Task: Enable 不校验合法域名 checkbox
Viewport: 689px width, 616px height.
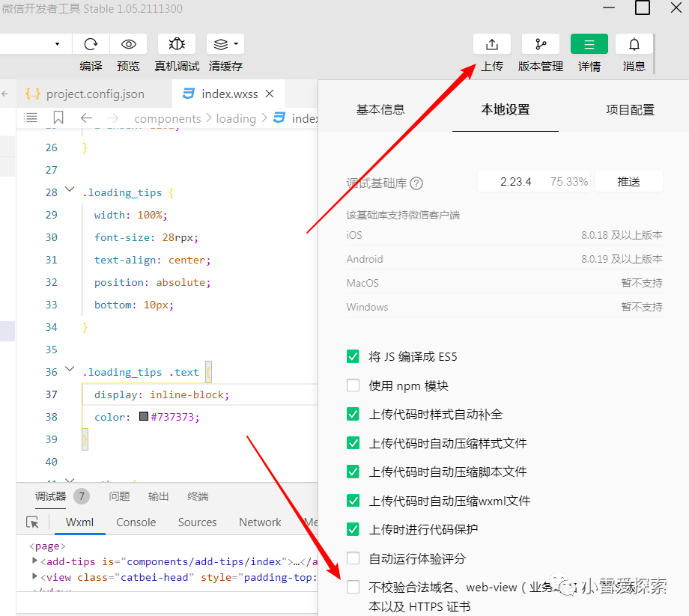Action: tap(353, 588)
